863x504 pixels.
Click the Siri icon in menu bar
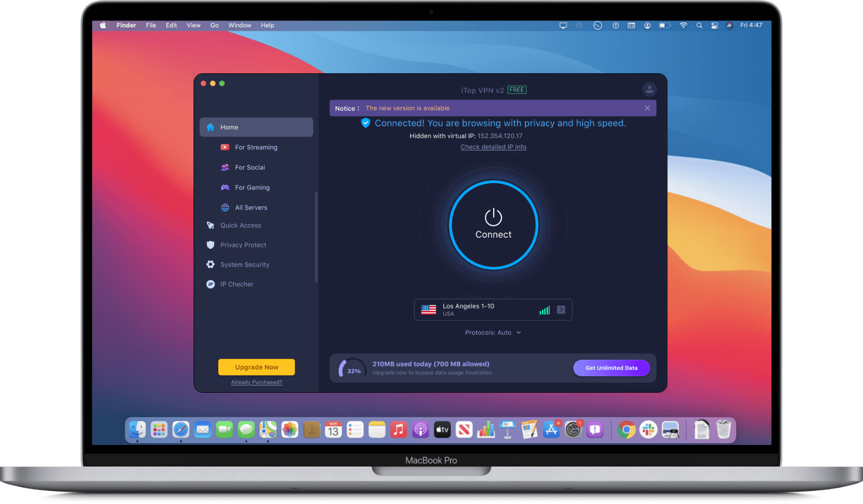[x=729, y=25]
